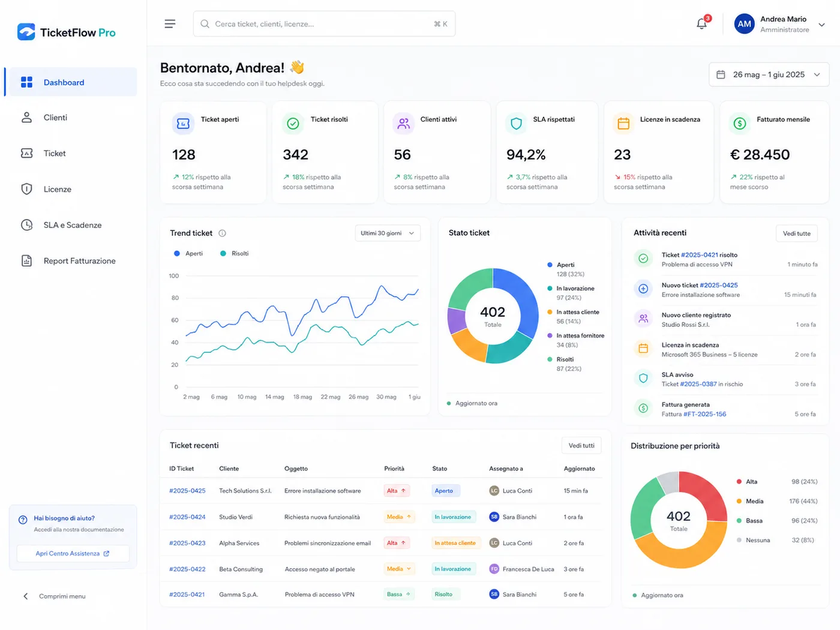Collapse the sidebar with Comprimi menu
Viewport: 840px width, 630px height.
pyautogui.click(x=54, y=596)
